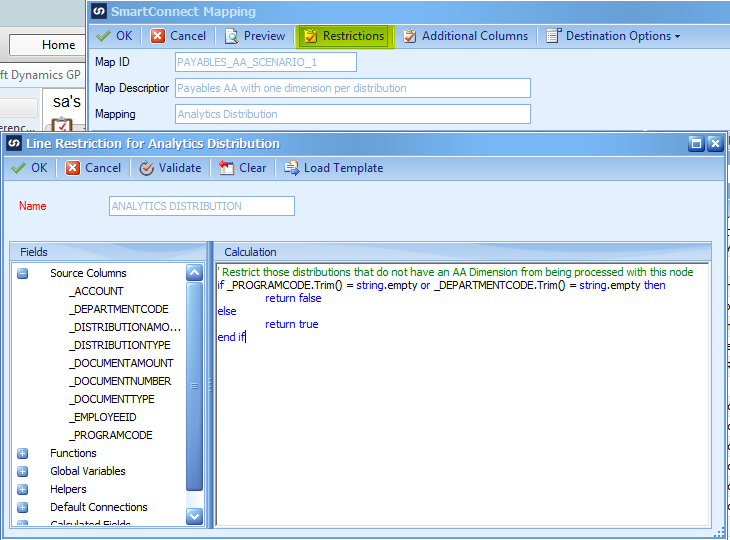The image size is (730, 540).
Task: Click the Line Restriction title bar icon
Action: pos(14,143)
